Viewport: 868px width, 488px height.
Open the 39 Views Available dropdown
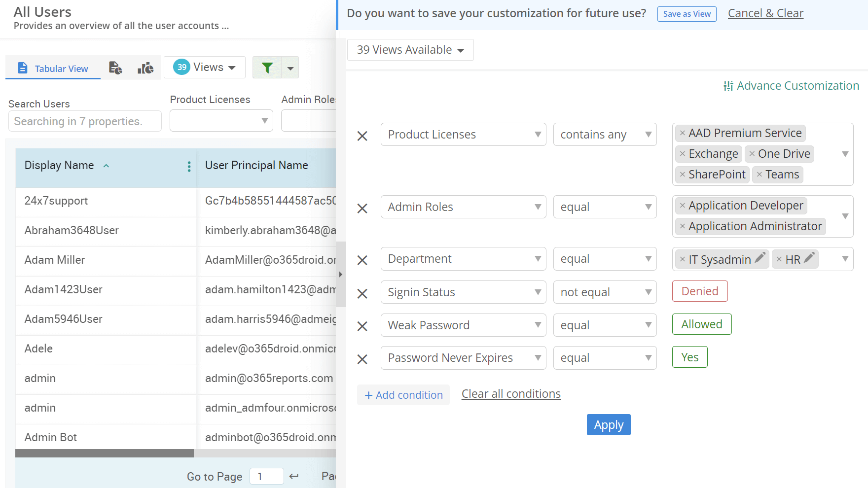pyautogui.click(x=410, y=49)
